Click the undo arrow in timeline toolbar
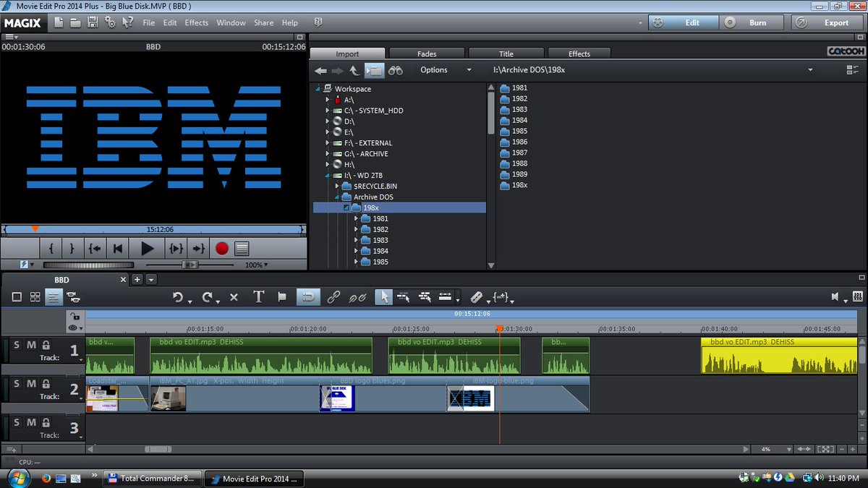Image resolution: width=868 pixels, height=488 pixels. click(178, 296)
